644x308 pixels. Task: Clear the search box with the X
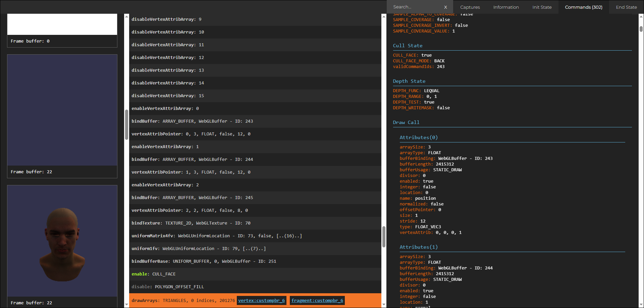(445, 7)
